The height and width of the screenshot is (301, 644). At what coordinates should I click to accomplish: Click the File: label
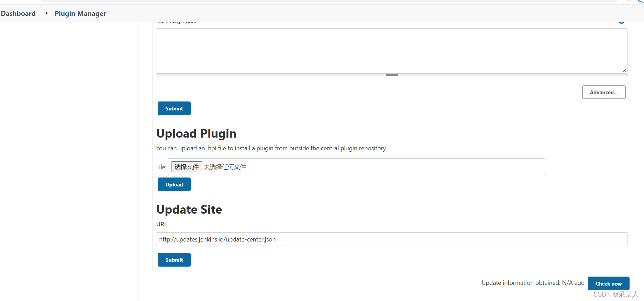click(x=161, y=167)
